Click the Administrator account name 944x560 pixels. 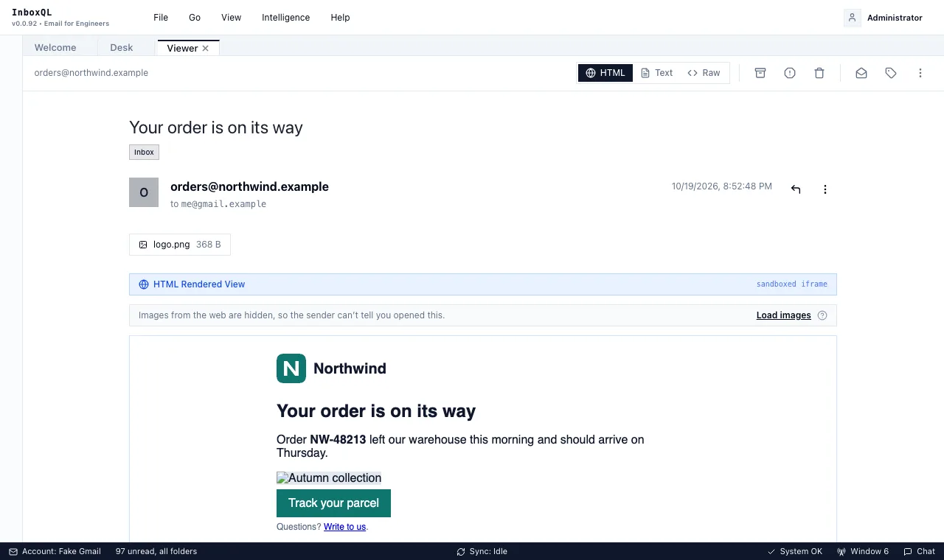(895, 18)
